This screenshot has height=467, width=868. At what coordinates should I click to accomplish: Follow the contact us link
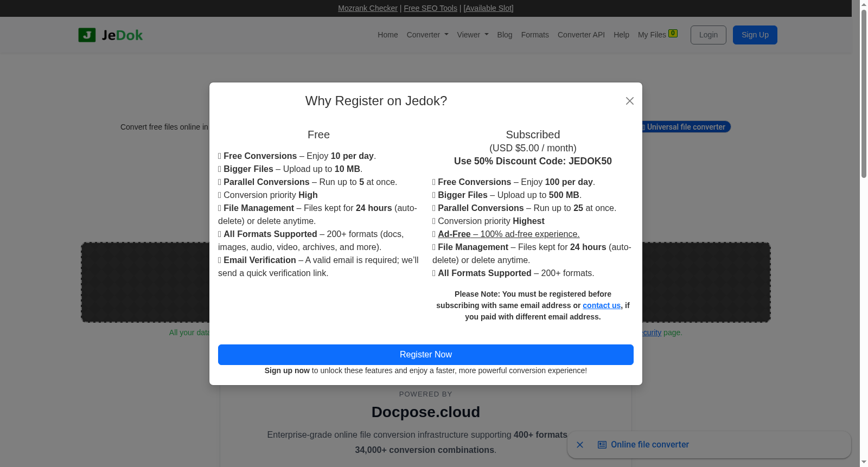[x=602, y=305]
